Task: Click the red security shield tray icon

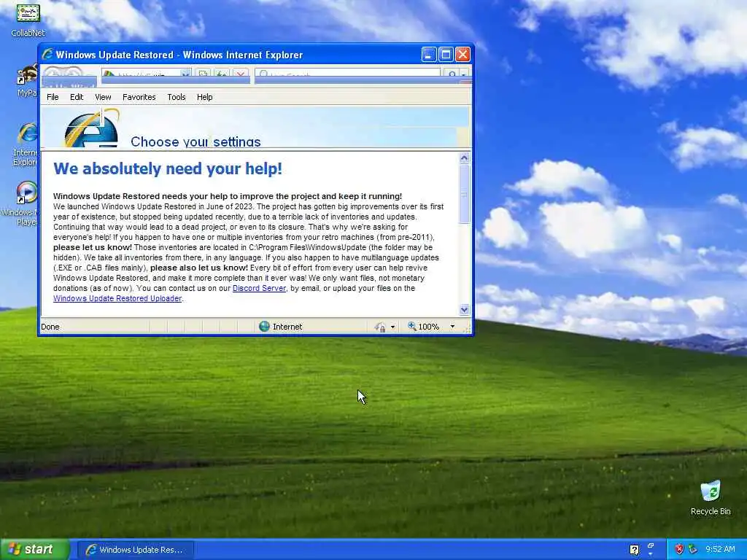Action: (x=679, y=549)
